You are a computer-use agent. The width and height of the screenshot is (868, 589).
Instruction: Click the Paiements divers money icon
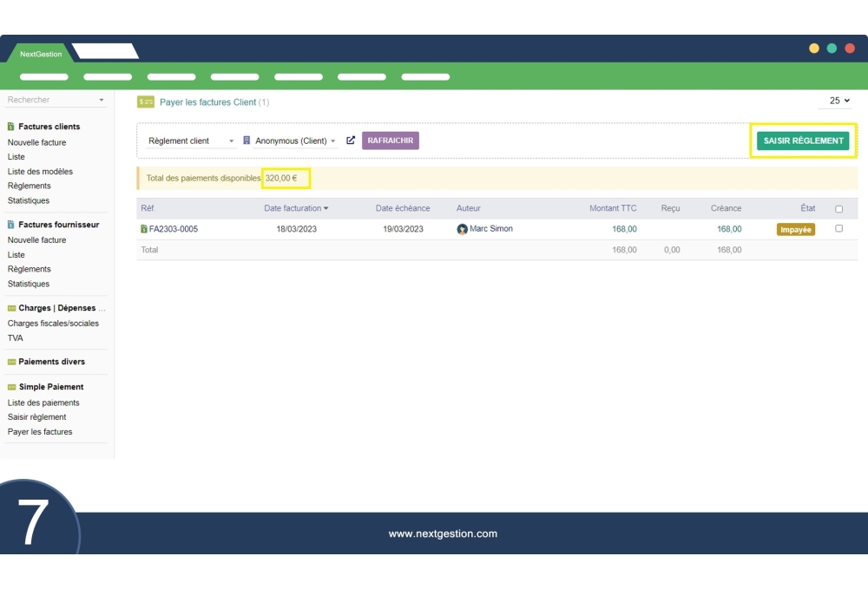(x=11, y=362)
